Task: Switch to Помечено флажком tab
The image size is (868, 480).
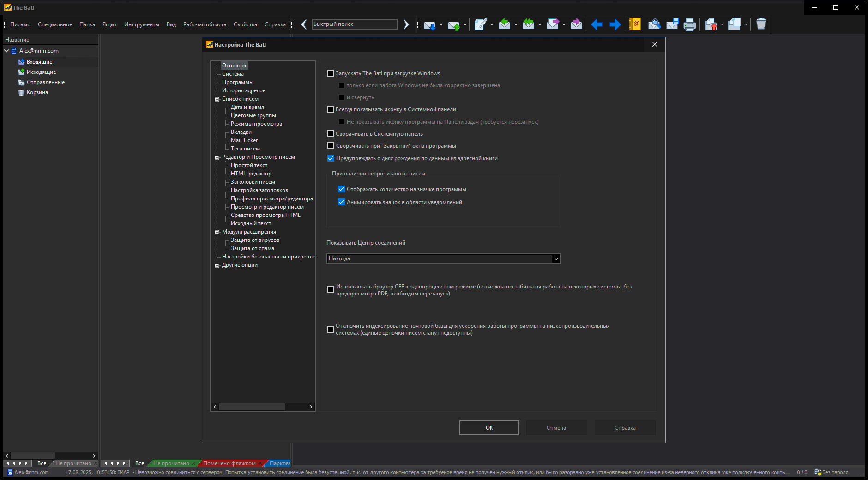Action: [x=229, y=463]
